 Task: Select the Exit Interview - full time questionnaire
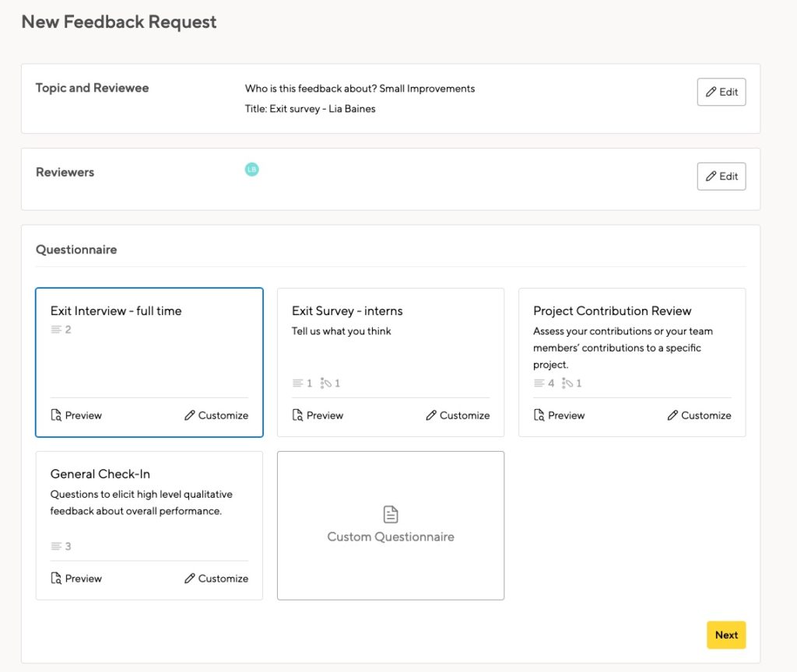coord(116,311)
